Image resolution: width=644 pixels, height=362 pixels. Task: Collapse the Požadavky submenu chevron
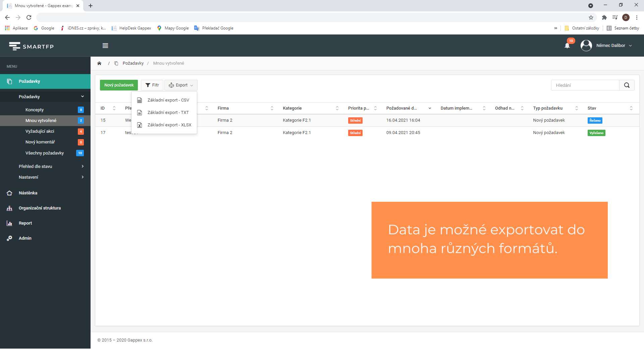[83, 97]
